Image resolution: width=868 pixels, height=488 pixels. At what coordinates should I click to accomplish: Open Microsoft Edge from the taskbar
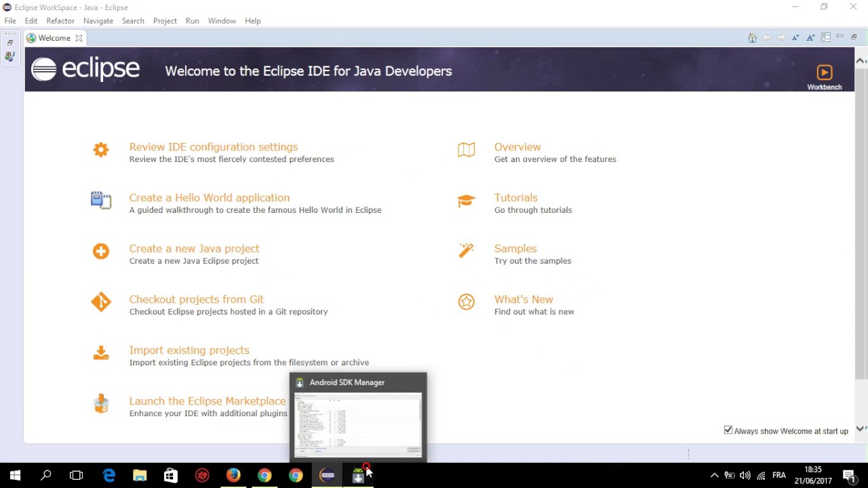108,475
